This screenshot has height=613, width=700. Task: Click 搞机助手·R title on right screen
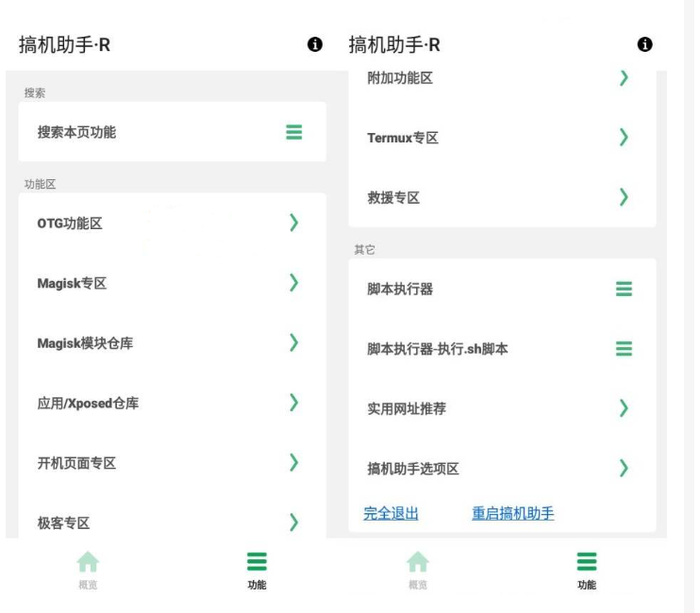(x=394, y=44)
